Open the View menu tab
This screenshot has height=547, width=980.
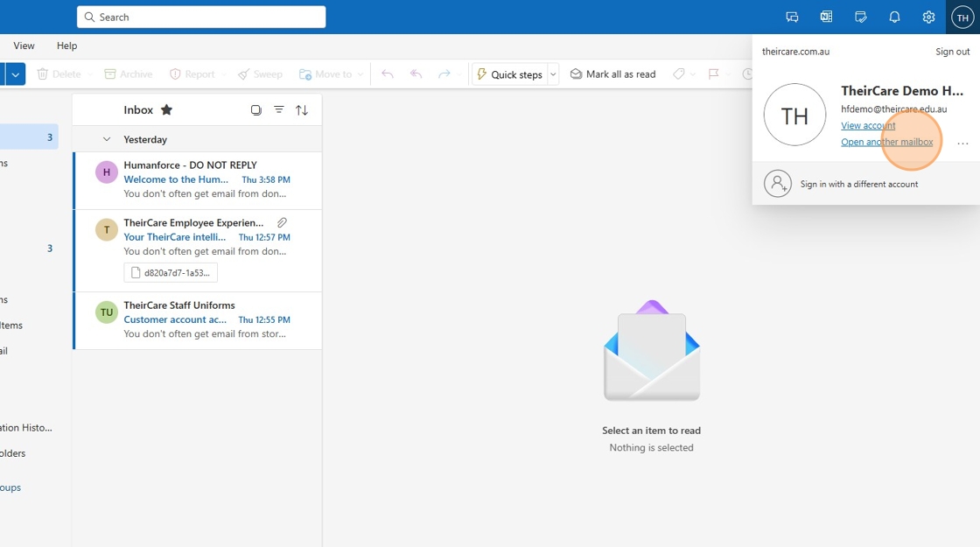coord(24,46)
